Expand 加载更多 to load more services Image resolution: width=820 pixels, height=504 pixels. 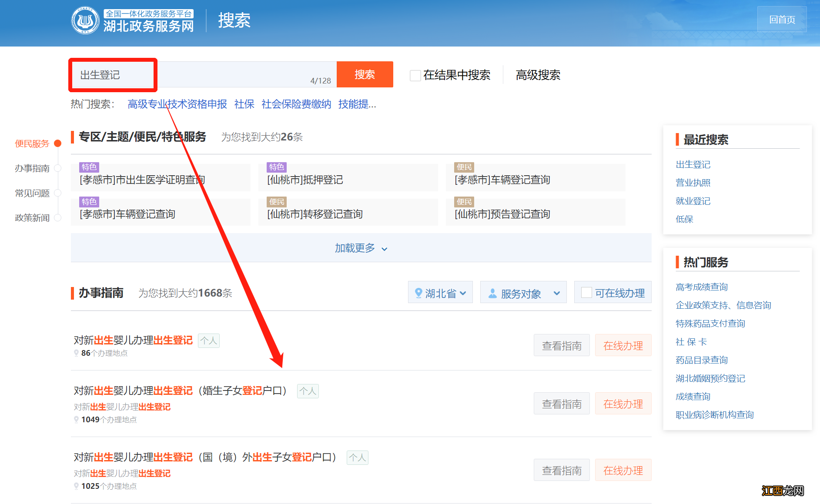360,248
